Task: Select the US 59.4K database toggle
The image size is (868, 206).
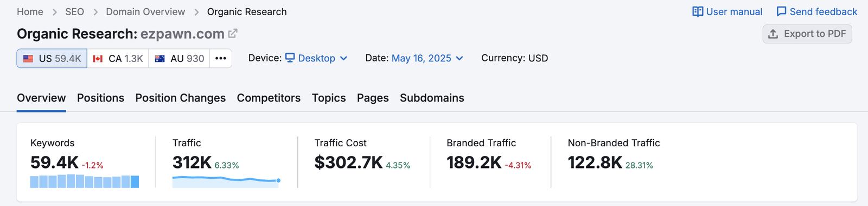Action: [52, 59]
